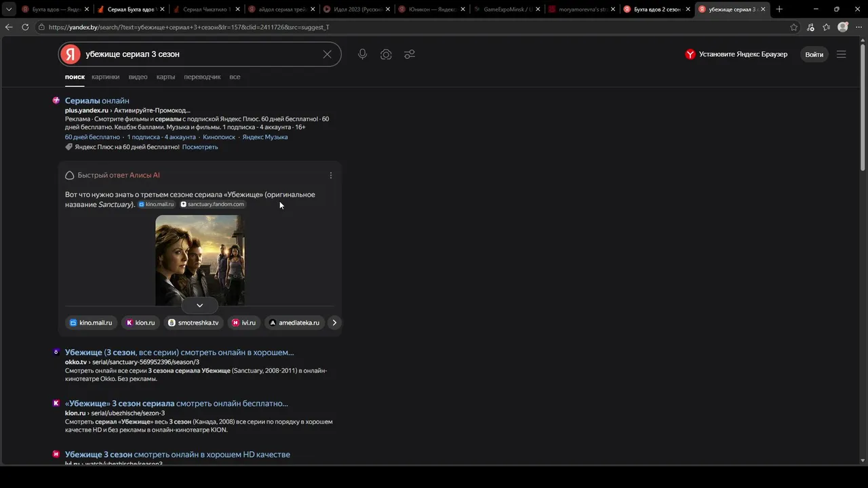
Task: Switch to the 'карты' tab
Action: pos(165,77)
